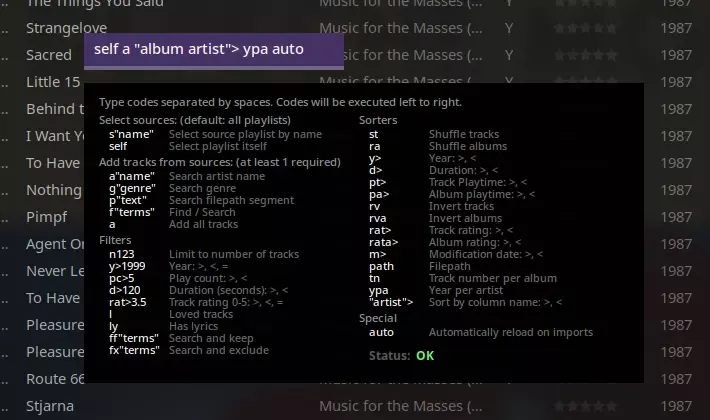Click the auto special code entry

381,332
